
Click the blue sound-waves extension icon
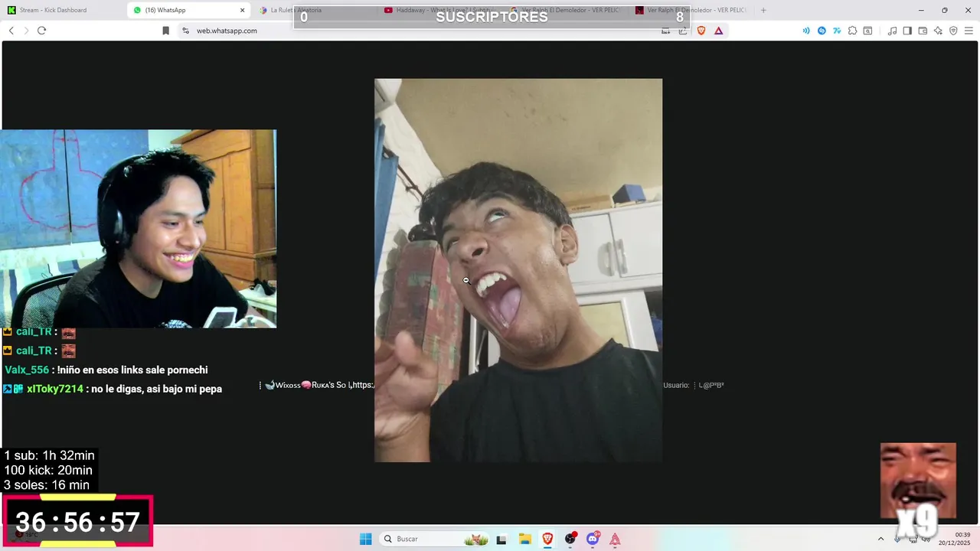coord(806,31)
